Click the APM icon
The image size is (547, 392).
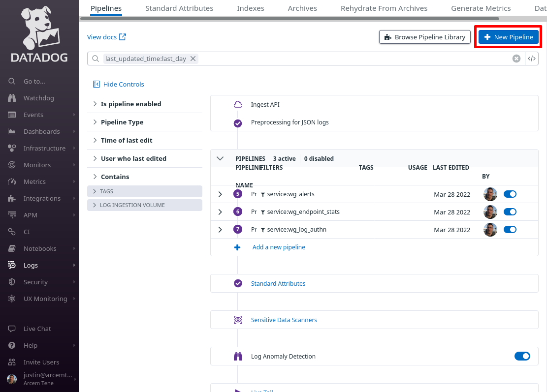point(12,215)
